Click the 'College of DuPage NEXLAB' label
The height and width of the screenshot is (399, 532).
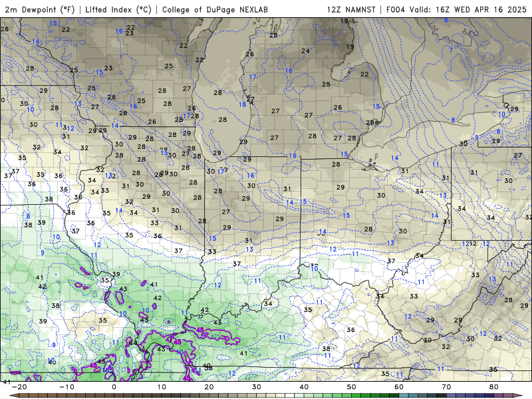click(x=215, y=9)
